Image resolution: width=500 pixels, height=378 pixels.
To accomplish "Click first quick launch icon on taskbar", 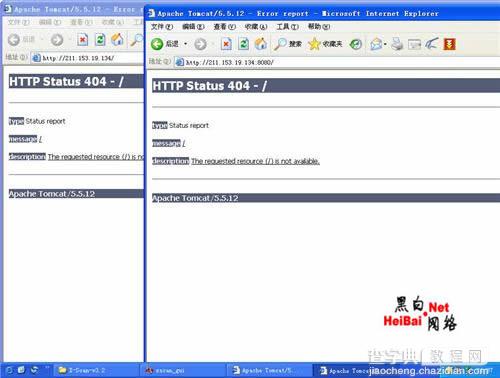I will pos(9,370).
